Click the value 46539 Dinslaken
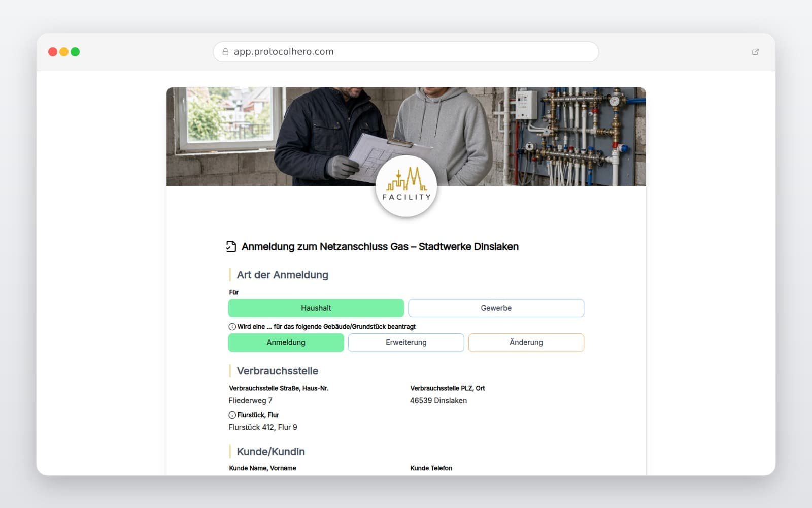The height and width of the screenshot is (508, 812). (438, 400)
